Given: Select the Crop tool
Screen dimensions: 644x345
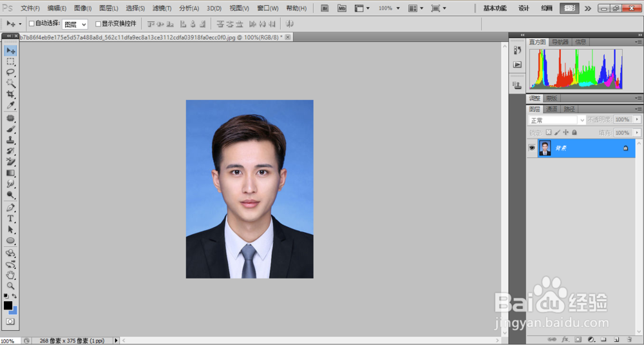Looking at the screenshot, I should pyautogui.click(x=10, y=94).
